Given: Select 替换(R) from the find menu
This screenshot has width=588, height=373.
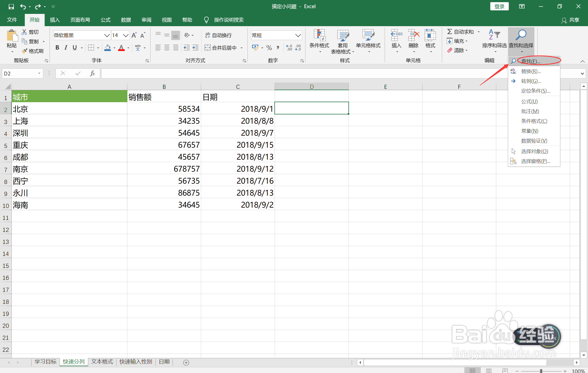Looking at the screenshot, I should [x=531, y=71].
